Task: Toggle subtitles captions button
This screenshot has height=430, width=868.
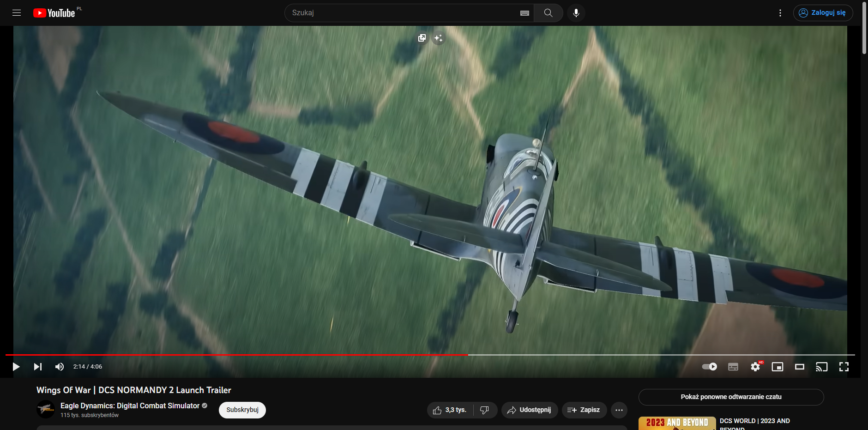Action: point(733,367)
